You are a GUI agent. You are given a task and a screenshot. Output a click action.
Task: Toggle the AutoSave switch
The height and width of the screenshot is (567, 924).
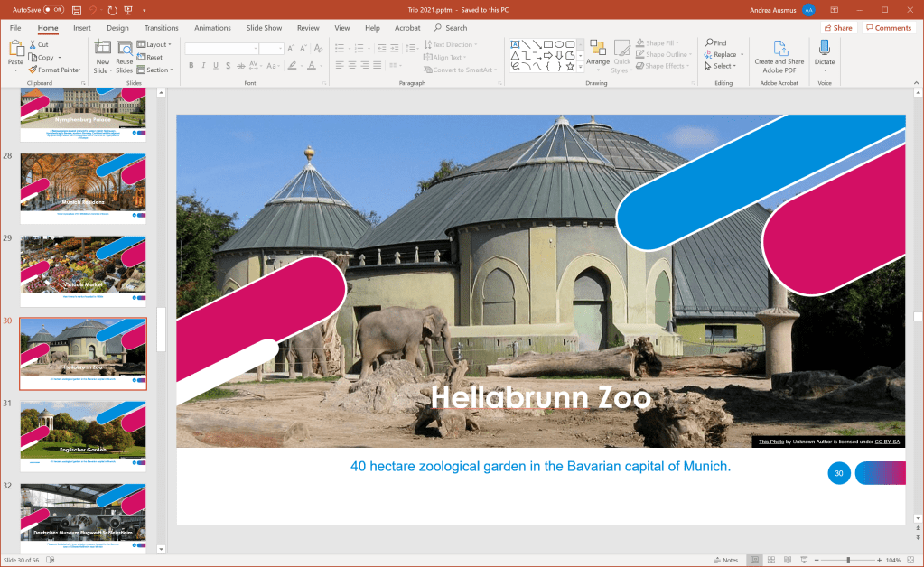(53, 10)
